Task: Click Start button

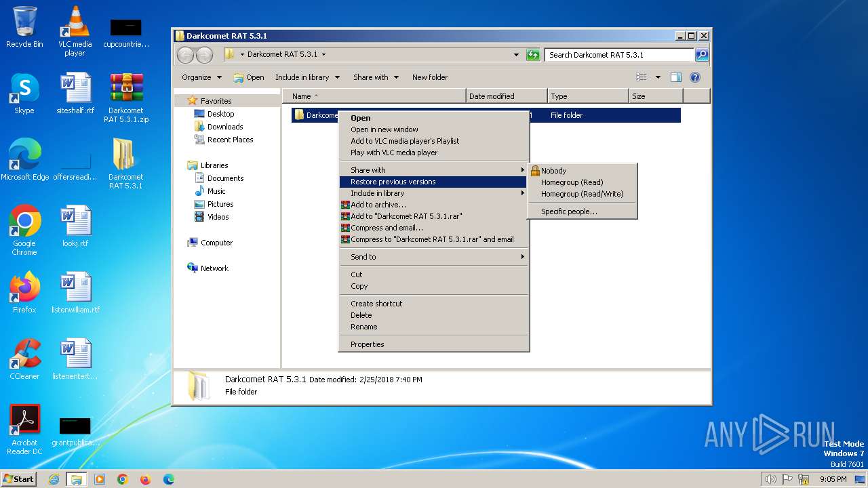Action: 19,479
